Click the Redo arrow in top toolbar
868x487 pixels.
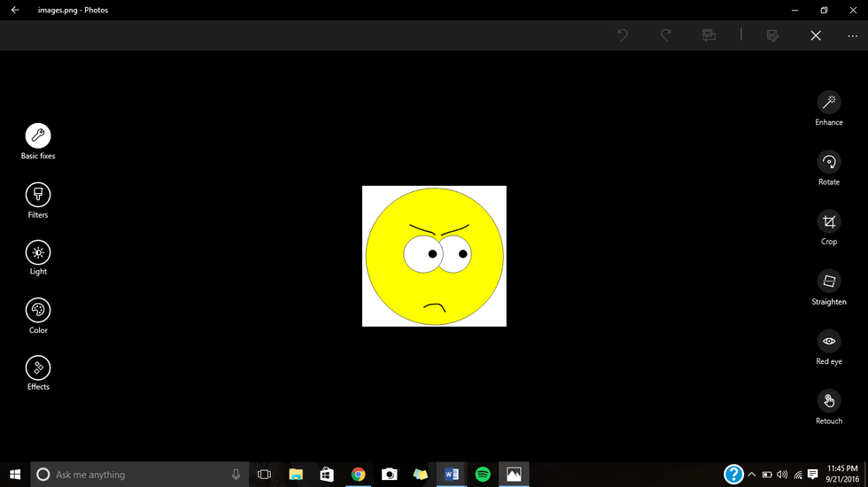[666, 35]
